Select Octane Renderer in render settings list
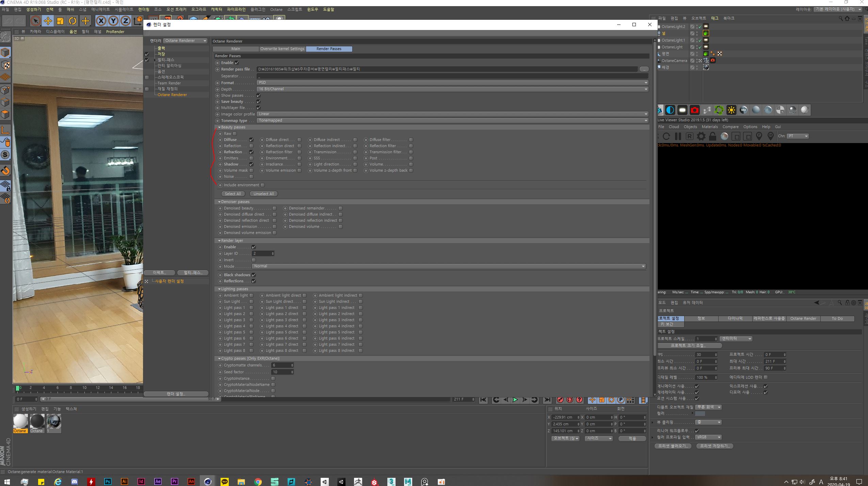This screenshot has height=486, width=868. point(172,95)
